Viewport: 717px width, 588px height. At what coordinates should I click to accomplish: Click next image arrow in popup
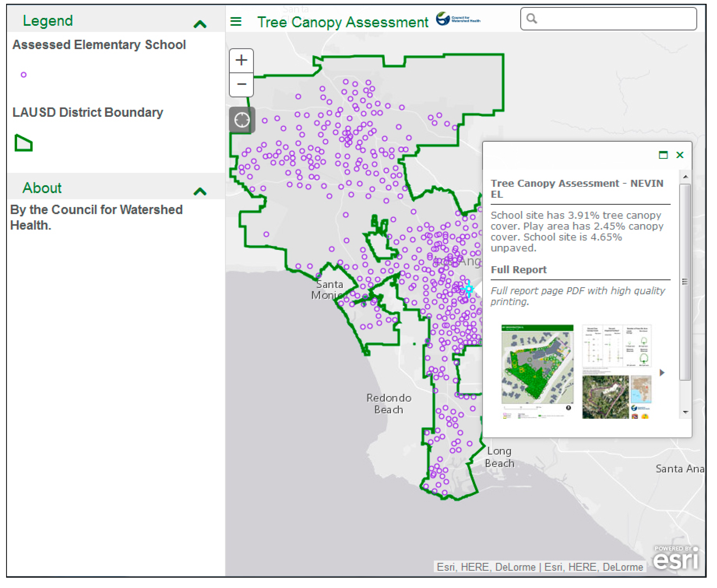tap(662, 373)
